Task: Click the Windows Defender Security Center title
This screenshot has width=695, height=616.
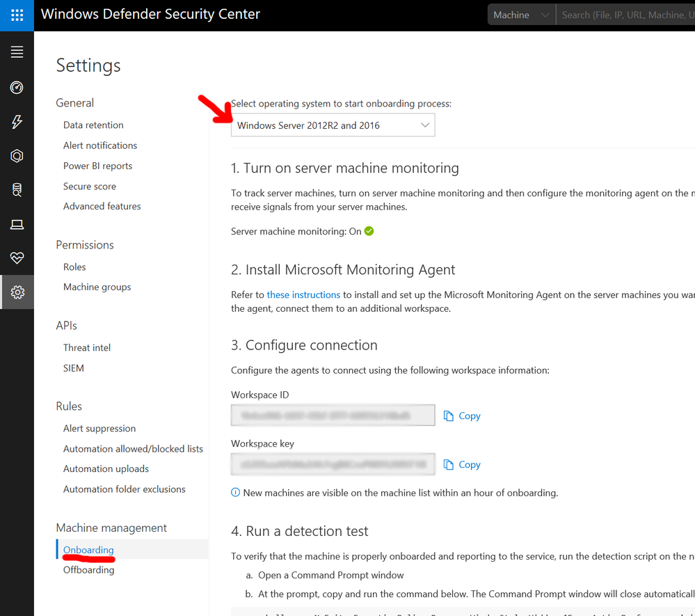Action: [x=151, y=14]
